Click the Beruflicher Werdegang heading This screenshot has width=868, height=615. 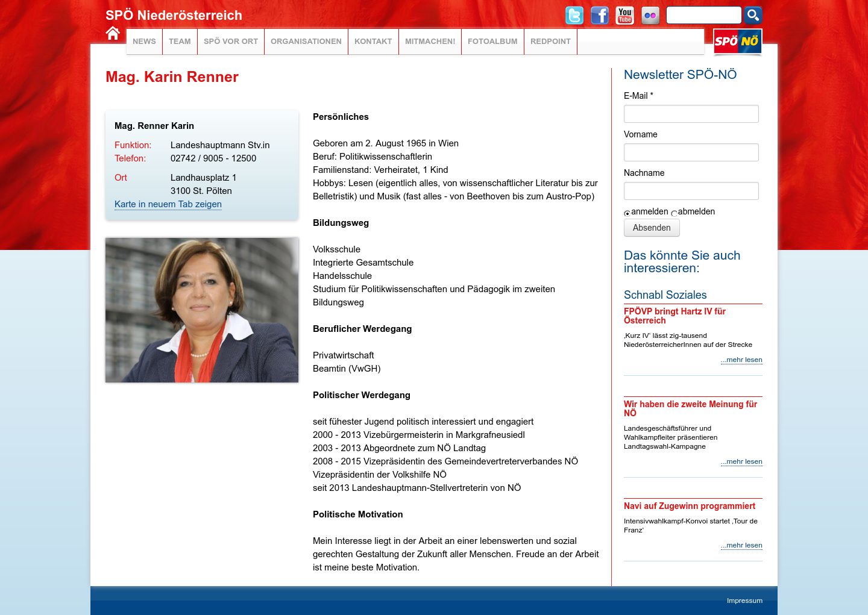tap(362, 329)
